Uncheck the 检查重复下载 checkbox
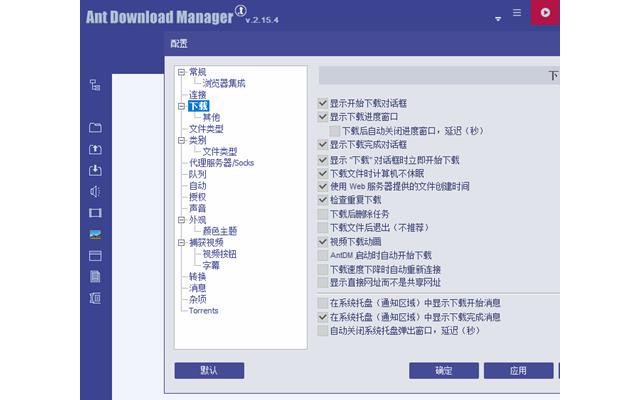 point(323,200)
